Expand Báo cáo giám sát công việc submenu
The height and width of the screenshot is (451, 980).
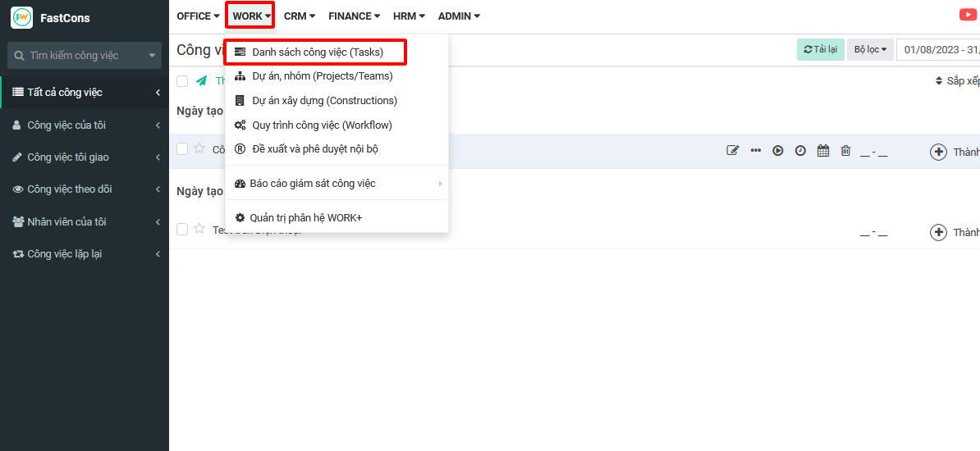[x=337, y=184]
